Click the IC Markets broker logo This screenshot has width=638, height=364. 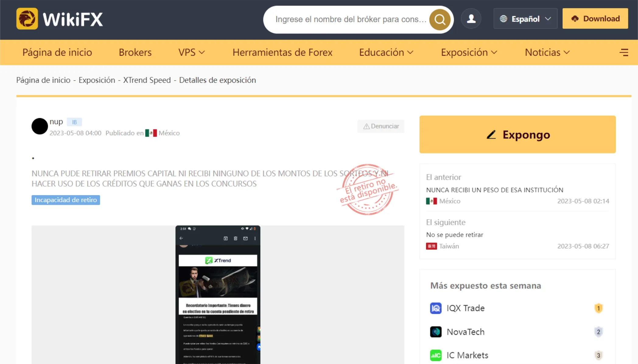pos(436,355)
